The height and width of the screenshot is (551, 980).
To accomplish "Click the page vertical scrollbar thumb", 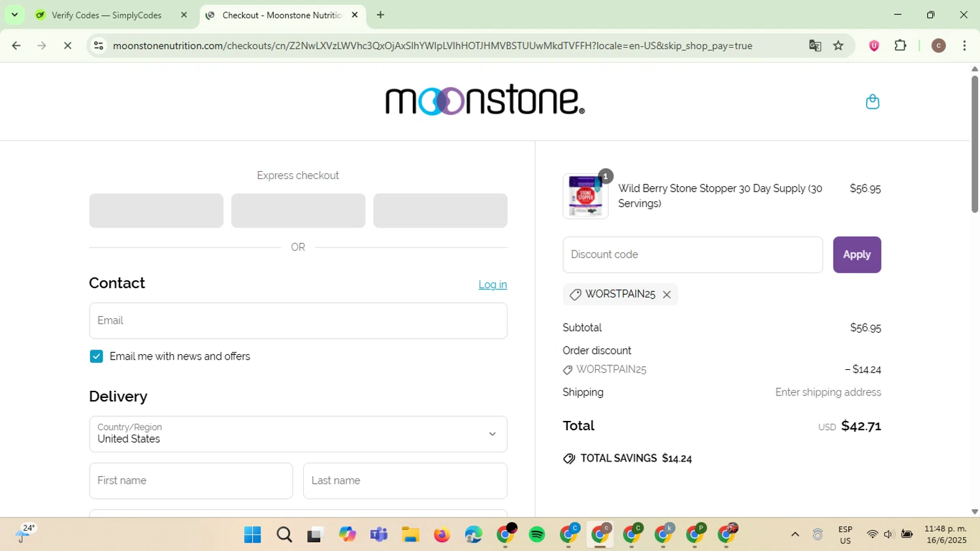I will pyautogui.click(x=974, y=144).
